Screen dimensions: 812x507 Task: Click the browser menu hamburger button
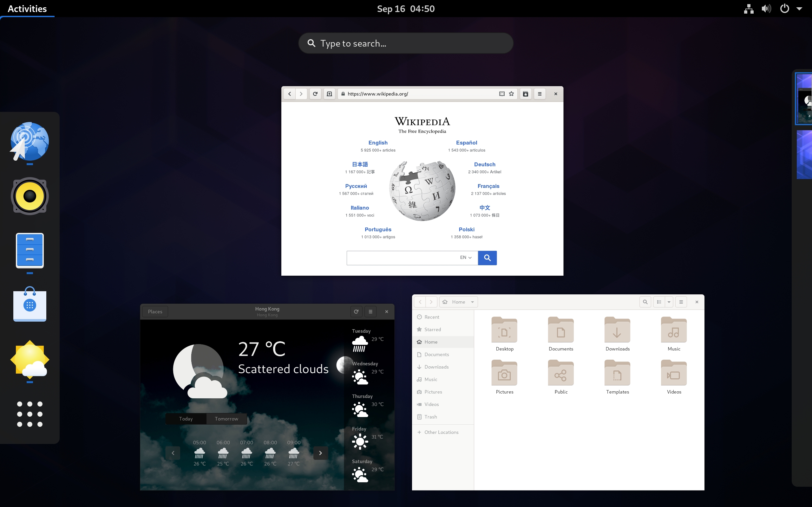pos(540,94)
